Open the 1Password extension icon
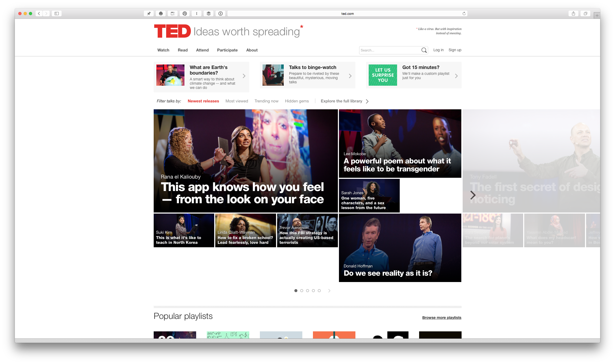 [x=221, y=14]
